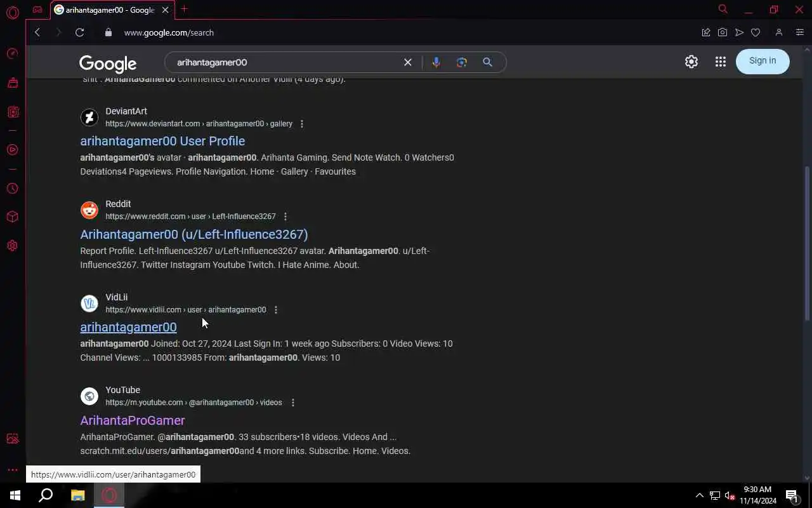Go to Google home via logo
Screen dimensions: 812x508
(108, 63)
